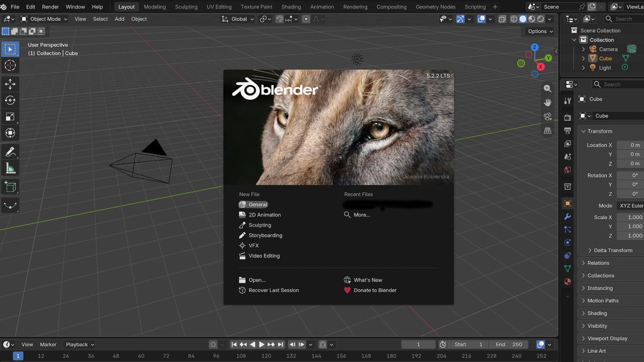The width and height of the screenshot is (644, 362).
Task: Choose the Move tool
Action: 10,84
